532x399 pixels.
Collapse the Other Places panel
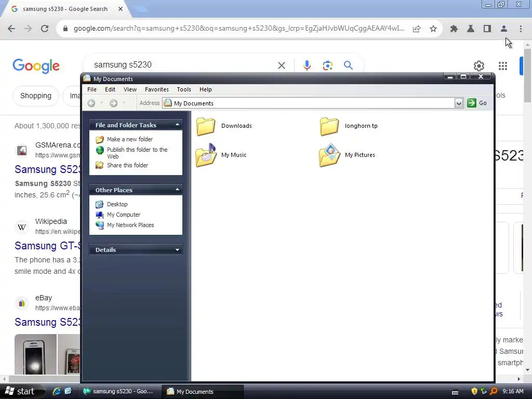(177, 190)
